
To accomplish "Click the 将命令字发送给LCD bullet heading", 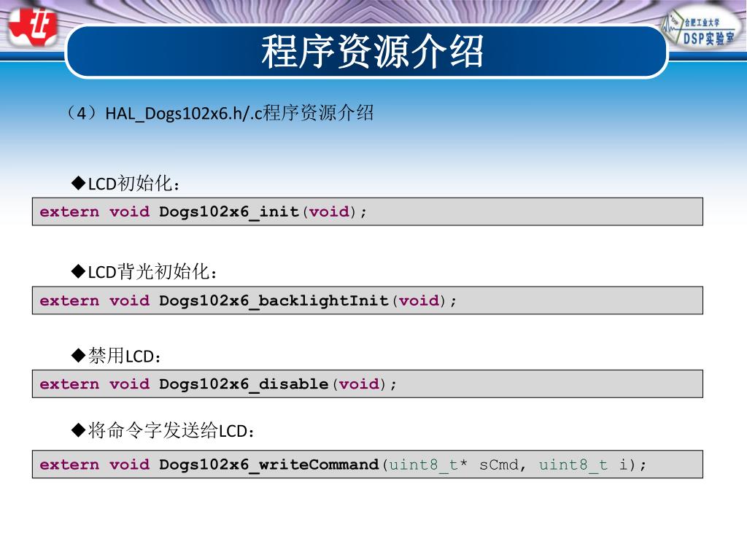I will tap(163, 430).
